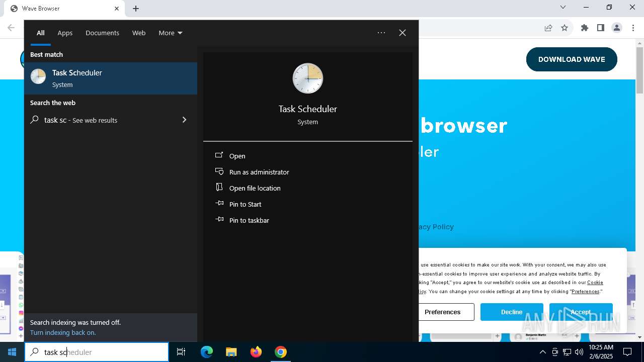Click the Run as administrator shield icon
The image size is (644, 362).
[x=219, y=171]
